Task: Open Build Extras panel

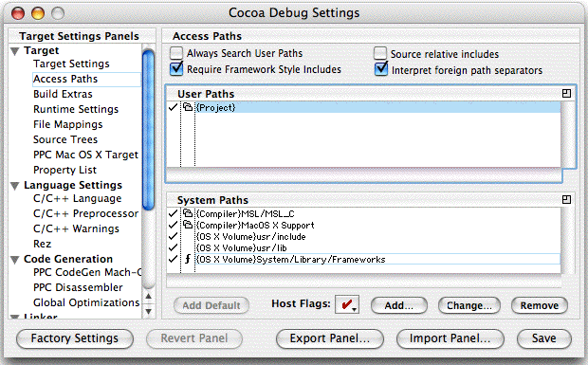Action: tap(63, 94)
